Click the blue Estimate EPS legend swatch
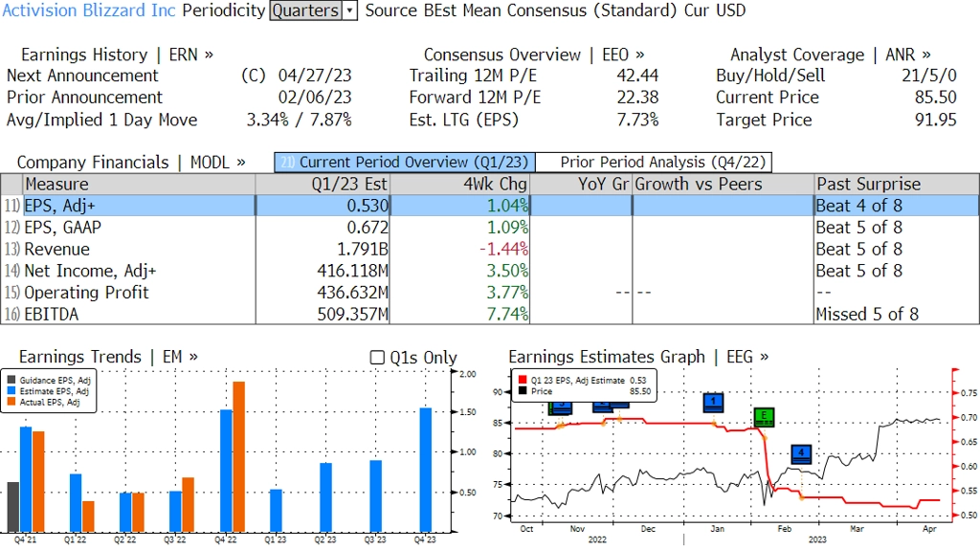The height and width of the screenshot is (549, 980). (11, 391)
